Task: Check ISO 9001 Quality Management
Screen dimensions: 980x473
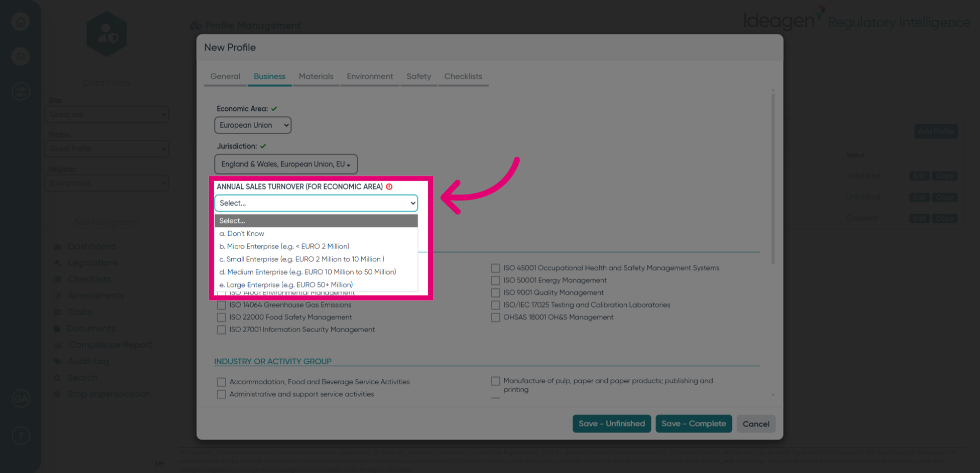Action: (x=496, y=292)
